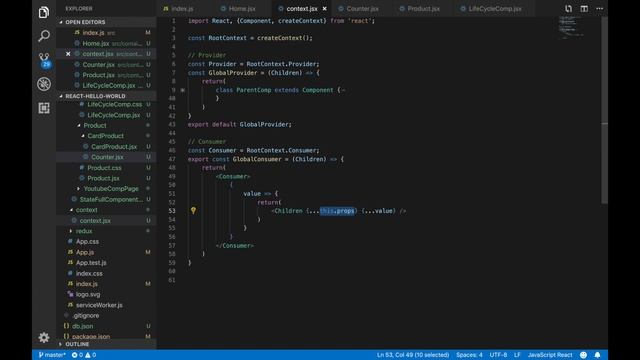Open the Debug view icon

coord(44,84)
